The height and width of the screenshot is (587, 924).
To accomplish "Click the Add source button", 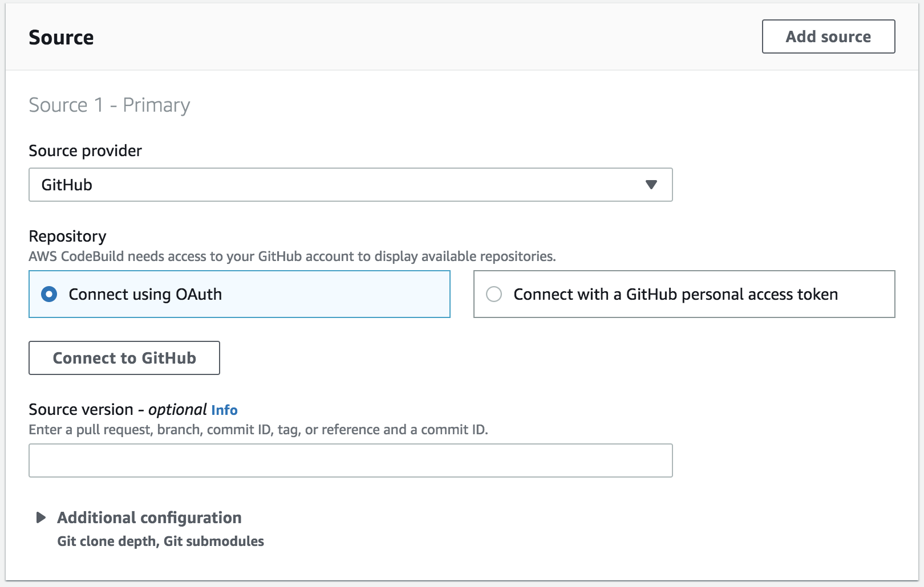I will tap(828, 36).
